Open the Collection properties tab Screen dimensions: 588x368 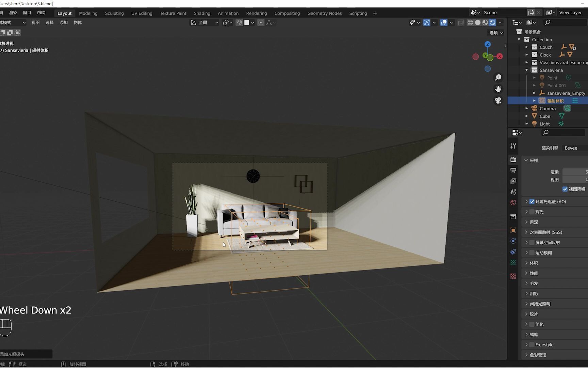(513, 216)
